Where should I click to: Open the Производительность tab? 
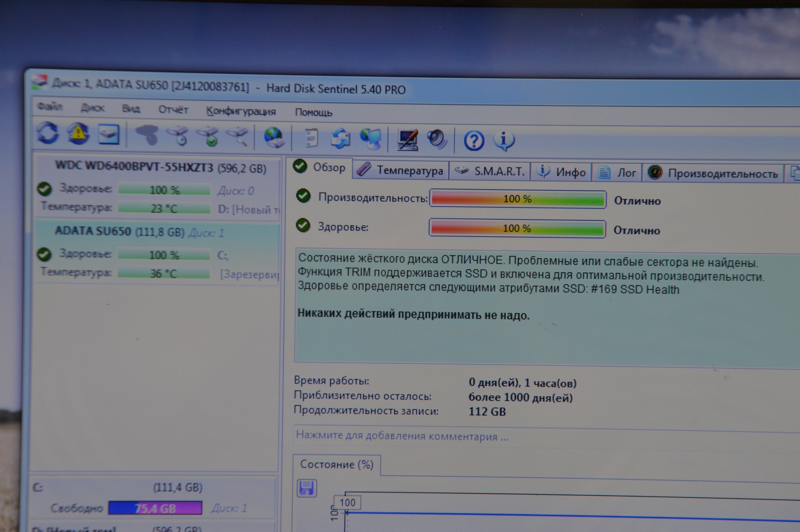(x=714, y=173)
